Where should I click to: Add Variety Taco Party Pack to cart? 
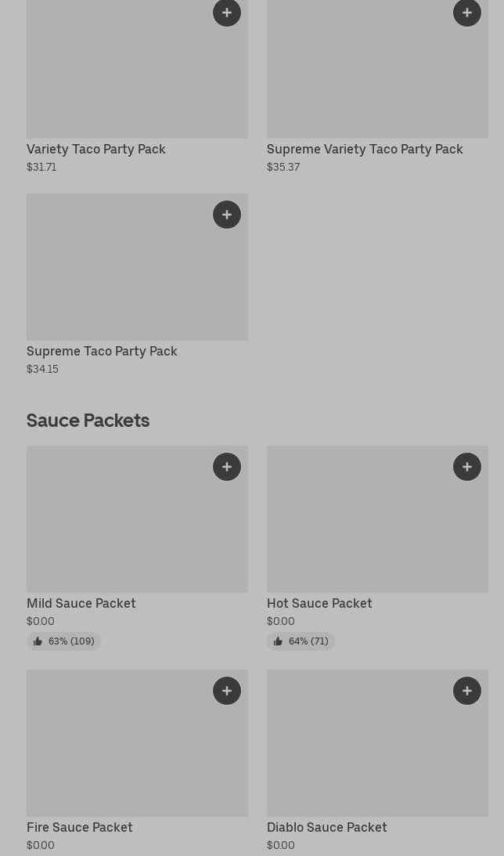pos(227,13)
